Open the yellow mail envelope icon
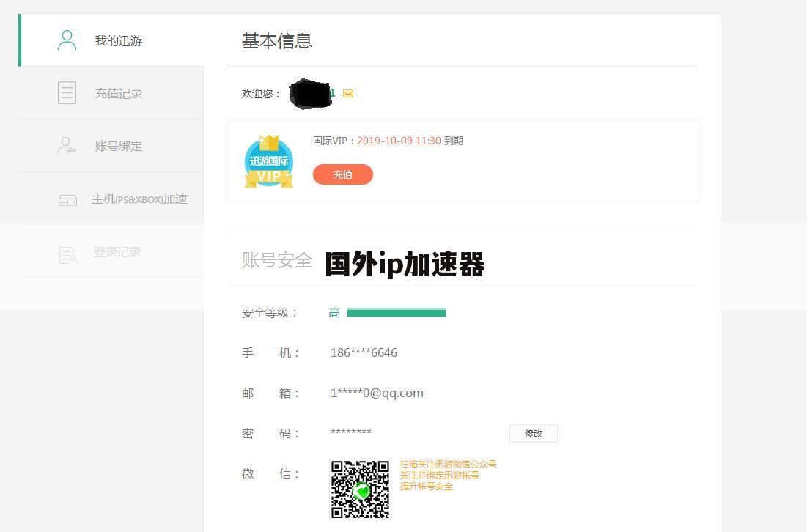 pyautogui.click(x=348, y=94)
